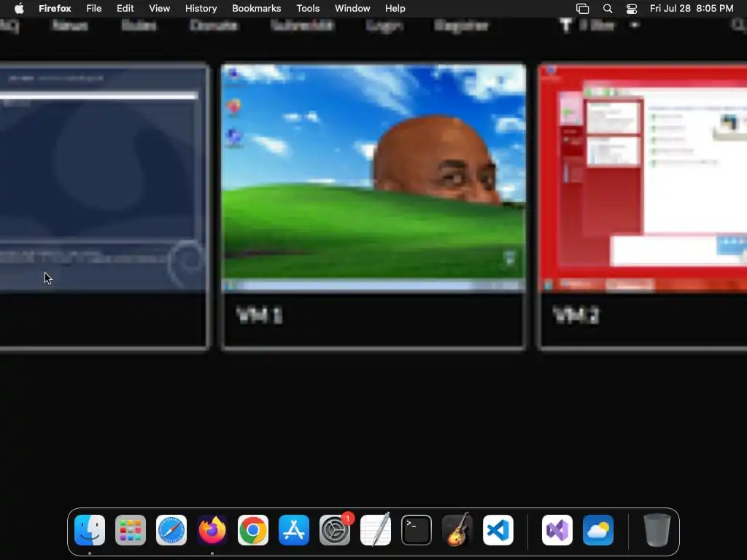Image resolution: width=747 pixels, height=560 pixels.
Task: Click the display mirroring menu bar icon
Action: click(x=583, y=9)
